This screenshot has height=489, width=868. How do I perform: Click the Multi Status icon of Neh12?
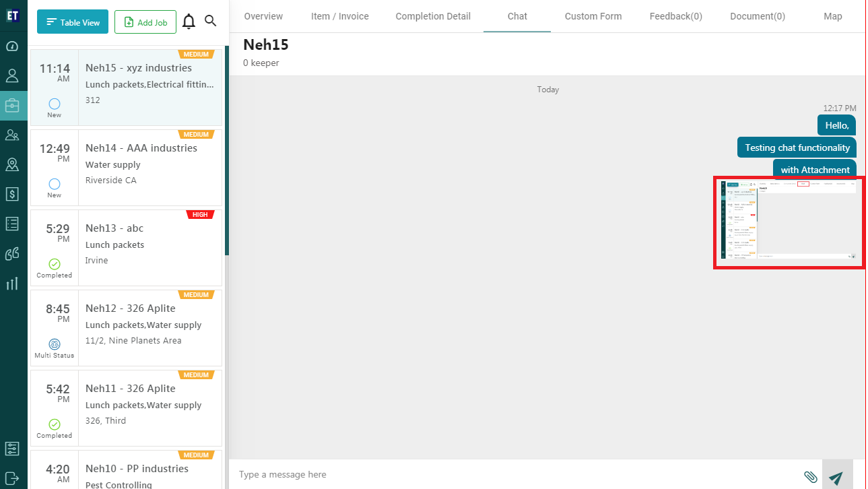point(55,344)
